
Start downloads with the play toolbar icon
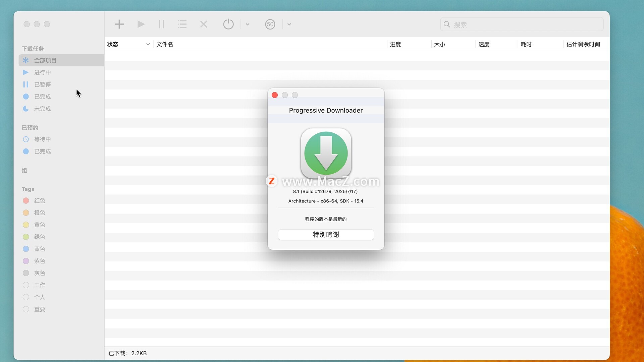(141, 24)
